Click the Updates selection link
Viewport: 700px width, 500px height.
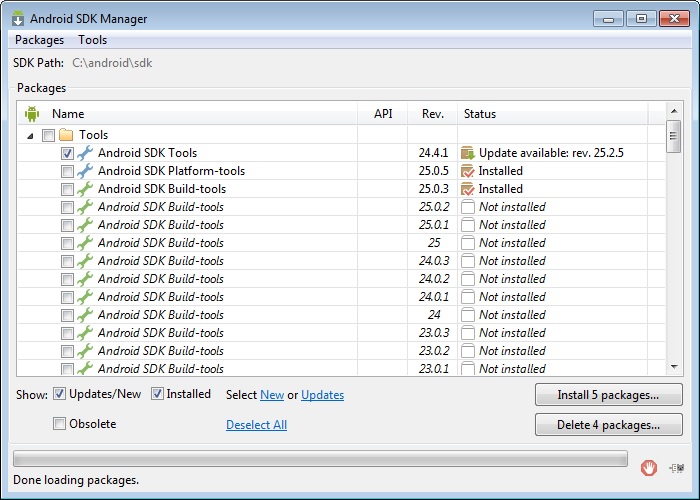tap(322, 395)
